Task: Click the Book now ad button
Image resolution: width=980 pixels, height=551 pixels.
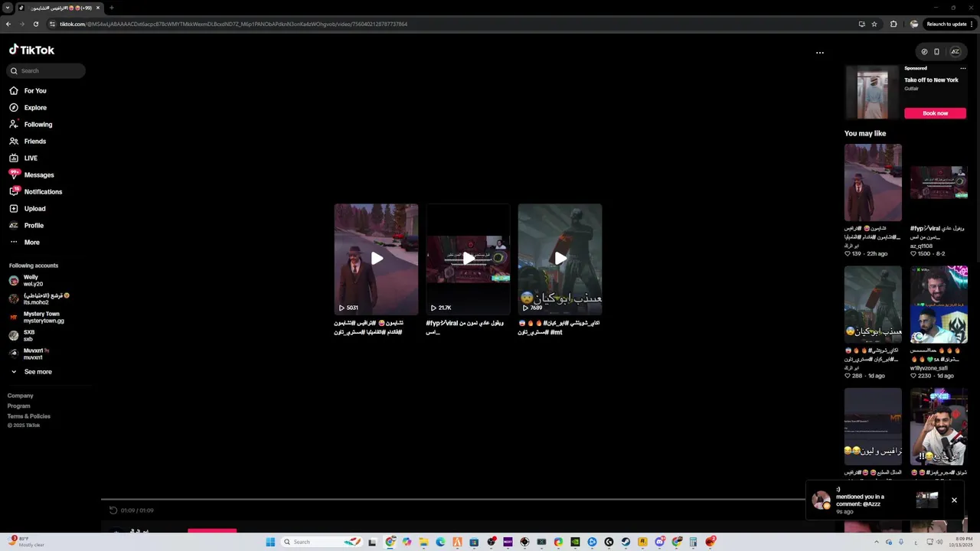Action: point(935,113)
